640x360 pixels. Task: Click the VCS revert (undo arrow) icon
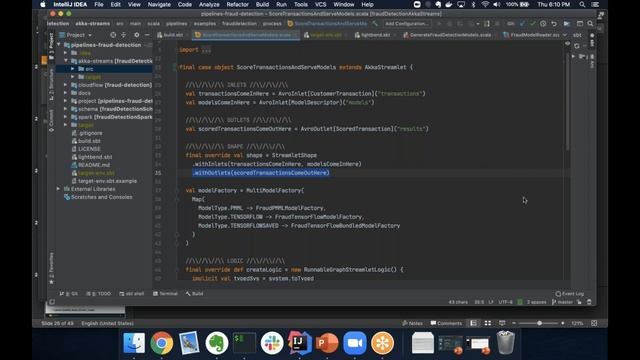coord(554,24)
